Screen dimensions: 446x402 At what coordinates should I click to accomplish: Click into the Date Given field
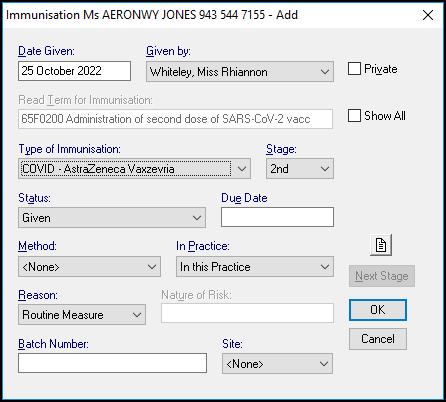coord(74,71)
